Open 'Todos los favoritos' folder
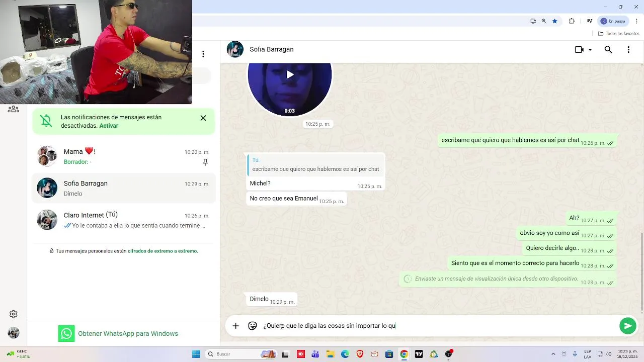Screen dimensions: 644x362 pos(618,34)
